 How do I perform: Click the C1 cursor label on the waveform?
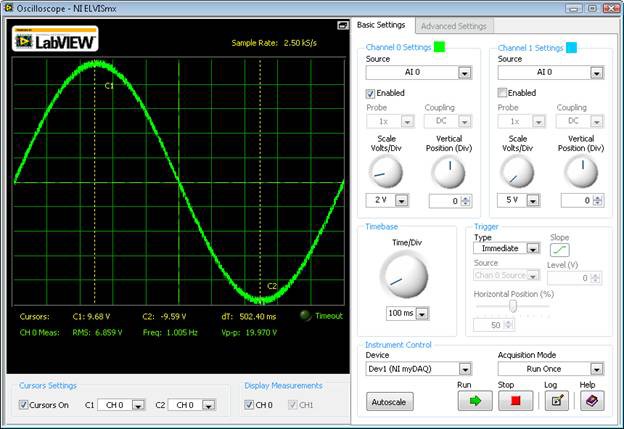click(x=109, y=86)
